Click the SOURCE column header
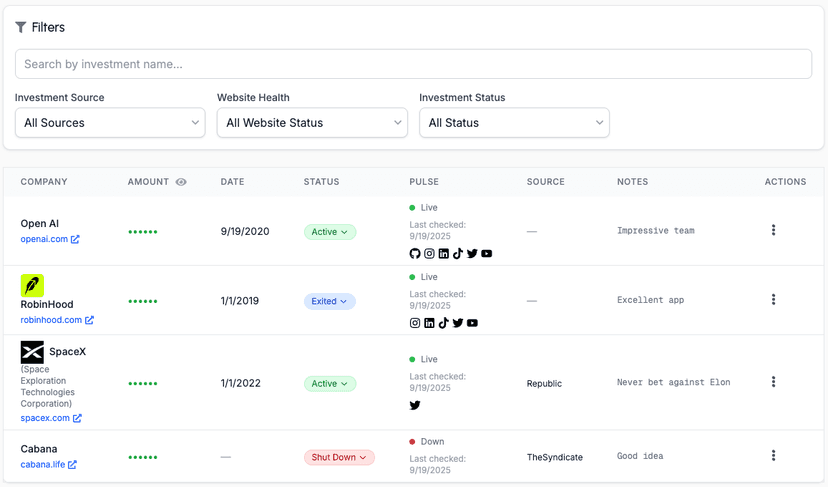Image resolution: width=828 pixels, height=487 pixels. click(545, 182)
